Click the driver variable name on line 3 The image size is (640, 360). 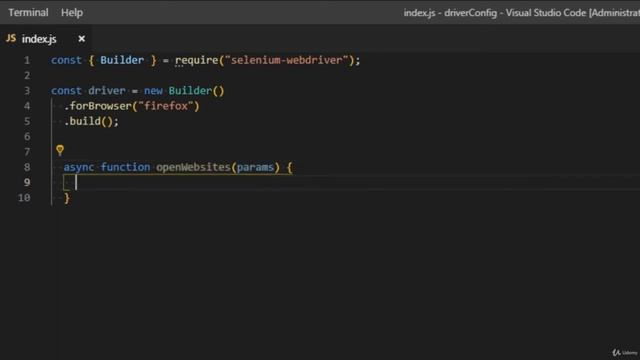tap(107, 91)
